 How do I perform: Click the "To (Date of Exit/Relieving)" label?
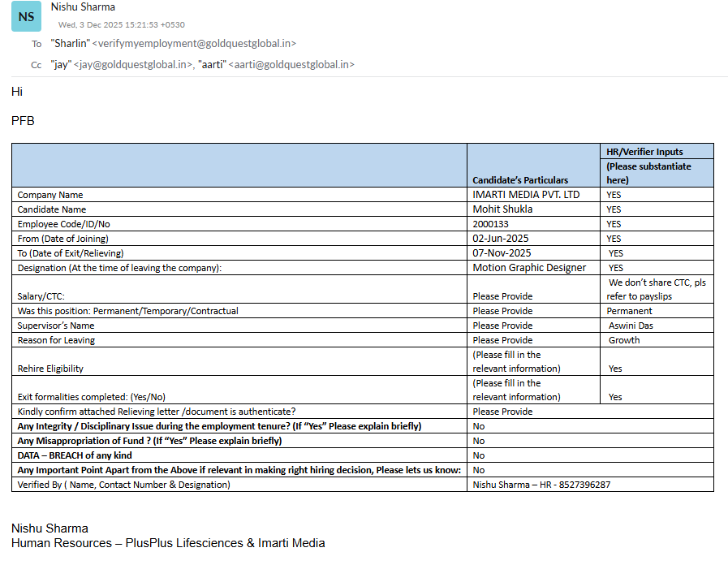tap(71, 253)
